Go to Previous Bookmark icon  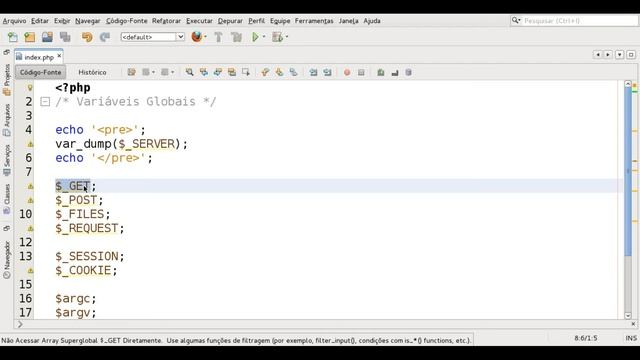265,72
